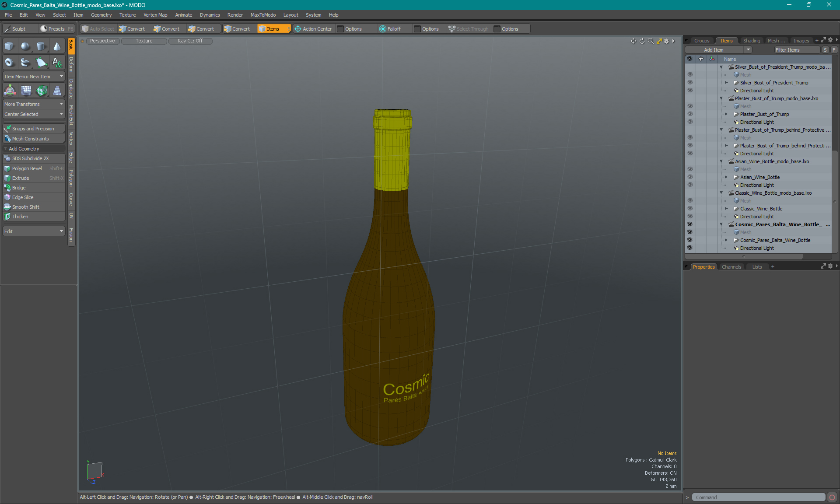This screenshot has height=504, width=840.
Task: Click the viewport maximize icon
Action: point(659,41)
